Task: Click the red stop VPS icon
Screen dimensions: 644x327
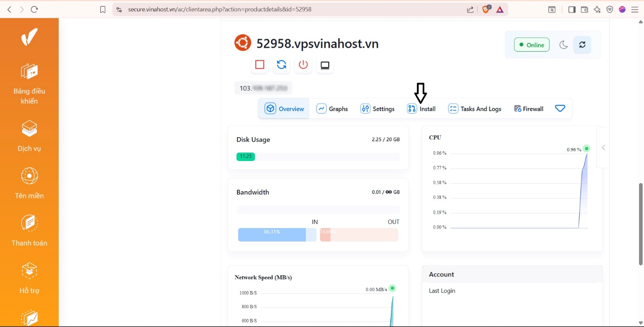Action: (259, 65)
